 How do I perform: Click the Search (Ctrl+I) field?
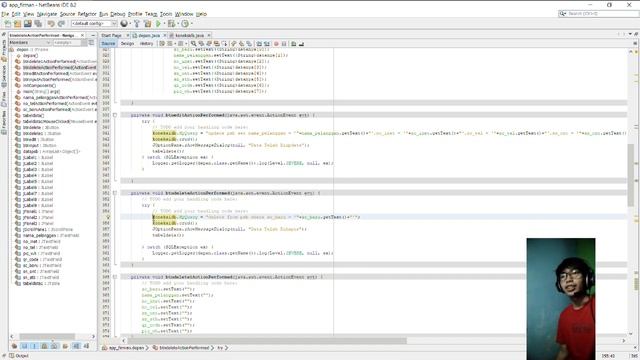[x=598, y=13]
